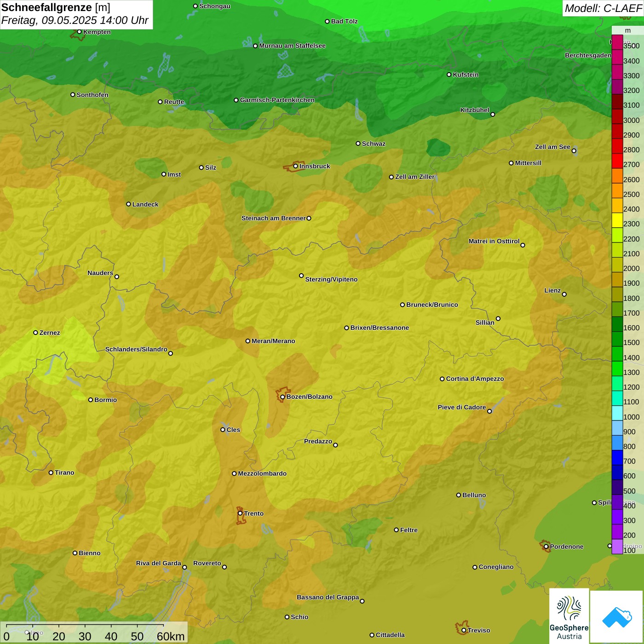Click the Belluno location dot
This screenshot has width=644, height=644.
coord(458,495)
